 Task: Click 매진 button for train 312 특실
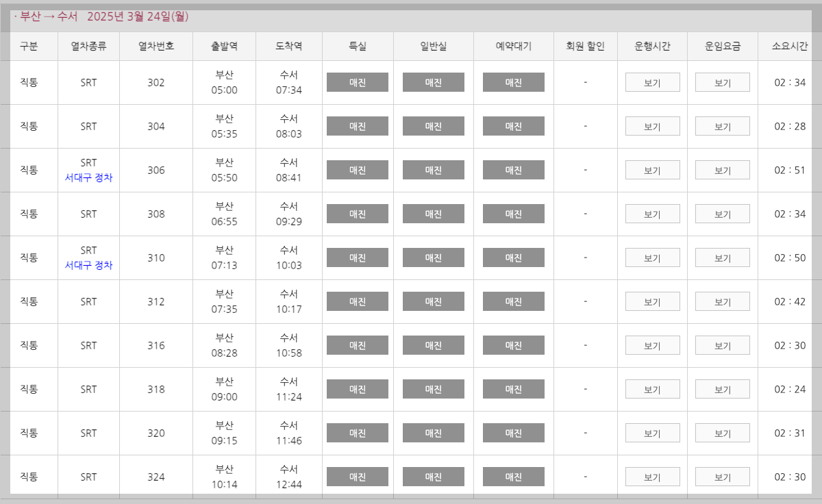coord(357,301)
